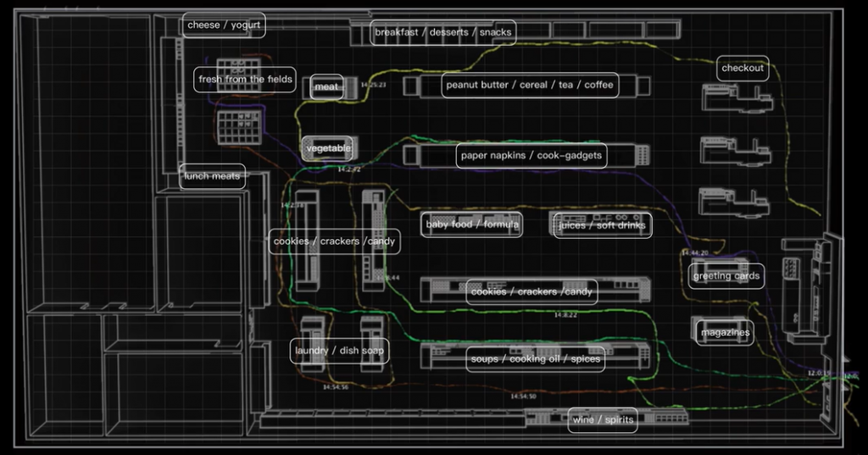Select the laundry / dish soap label
This screenshot has height=455, width=868.
[x=339, y=351]
